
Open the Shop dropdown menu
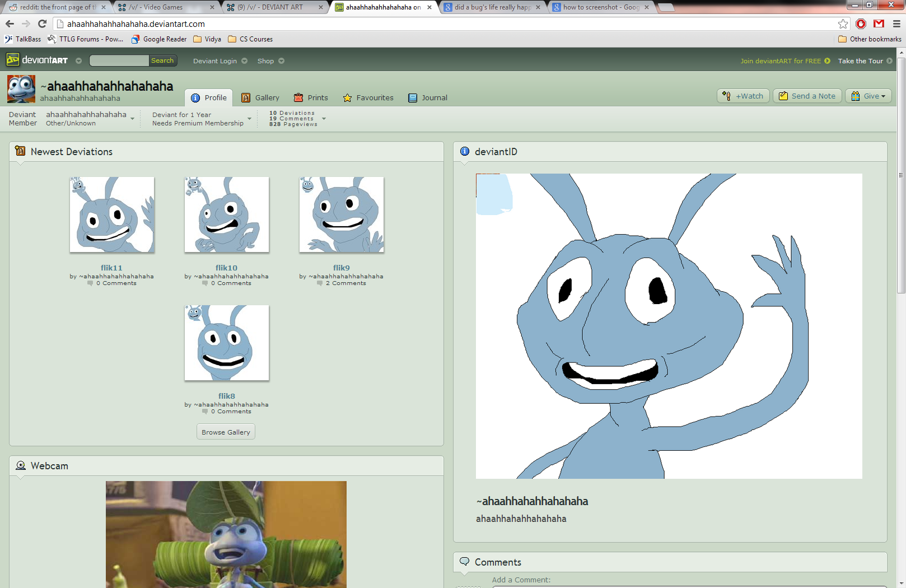tap(270, 61)
